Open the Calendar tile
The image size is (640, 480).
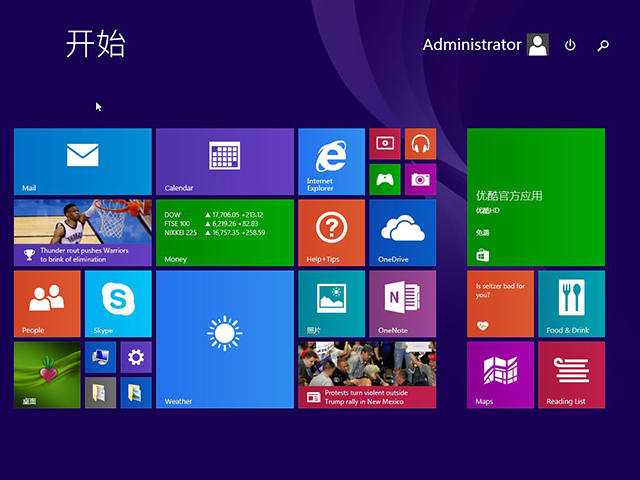(225, 162)
